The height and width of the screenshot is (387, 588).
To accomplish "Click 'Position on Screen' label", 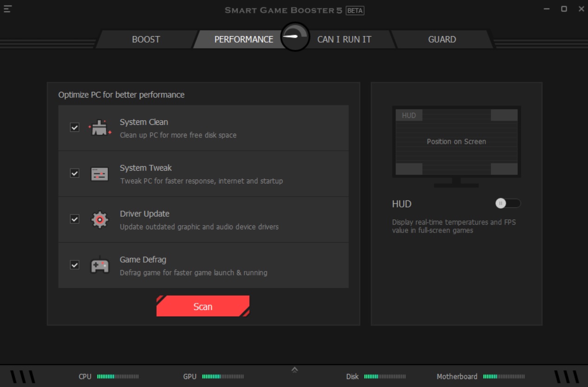I will (457, 142).
